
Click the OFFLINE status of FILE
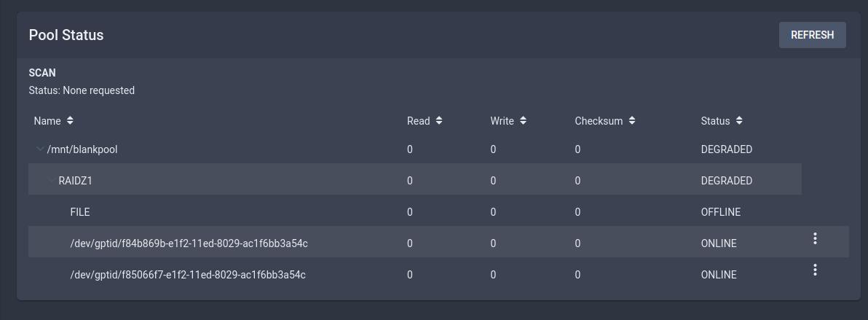pyautogui.click(x=720, y=212)
